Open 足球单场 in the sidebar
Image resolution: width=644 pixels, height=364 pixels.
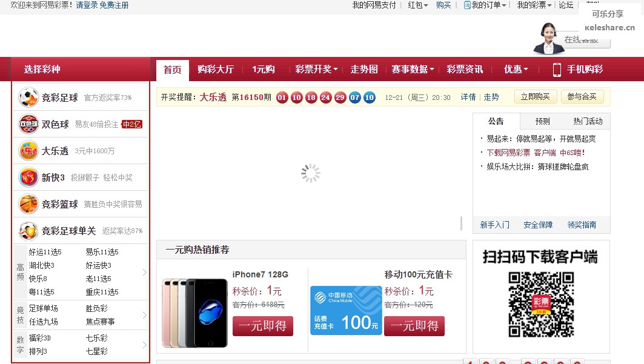(44, 308)
